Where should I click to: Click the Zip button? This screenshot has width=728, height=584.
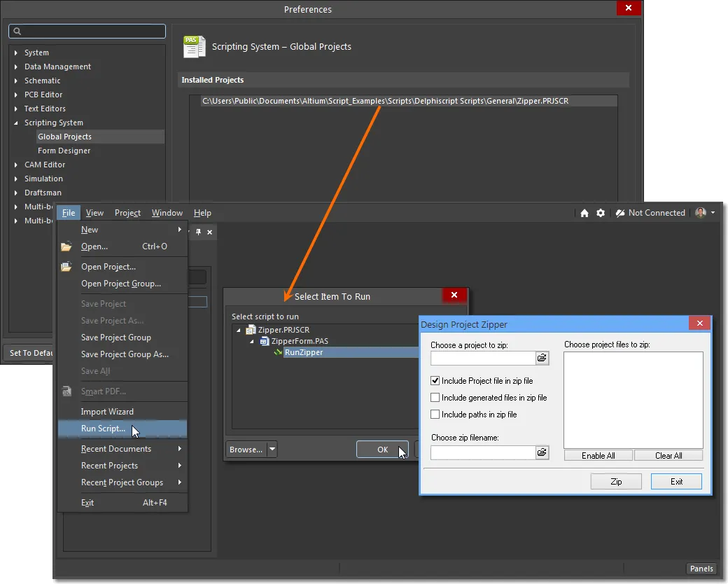coord(616,481)
